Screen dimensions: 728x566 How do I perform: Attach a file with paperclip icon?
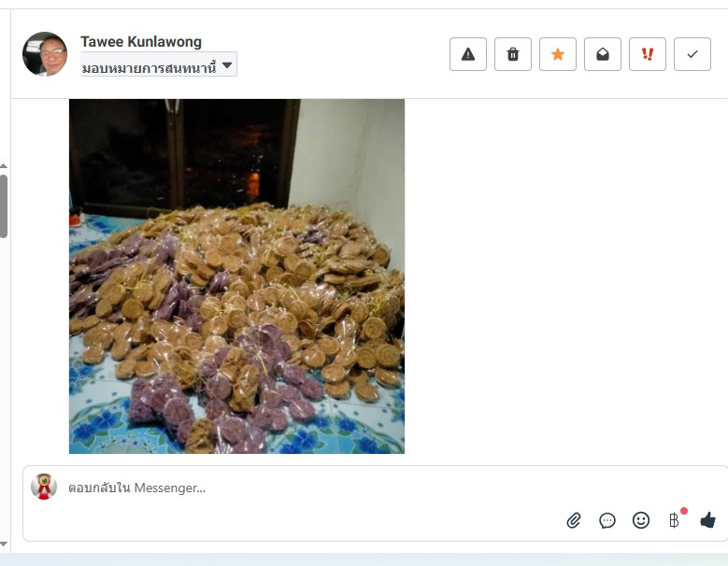point(574,520)
